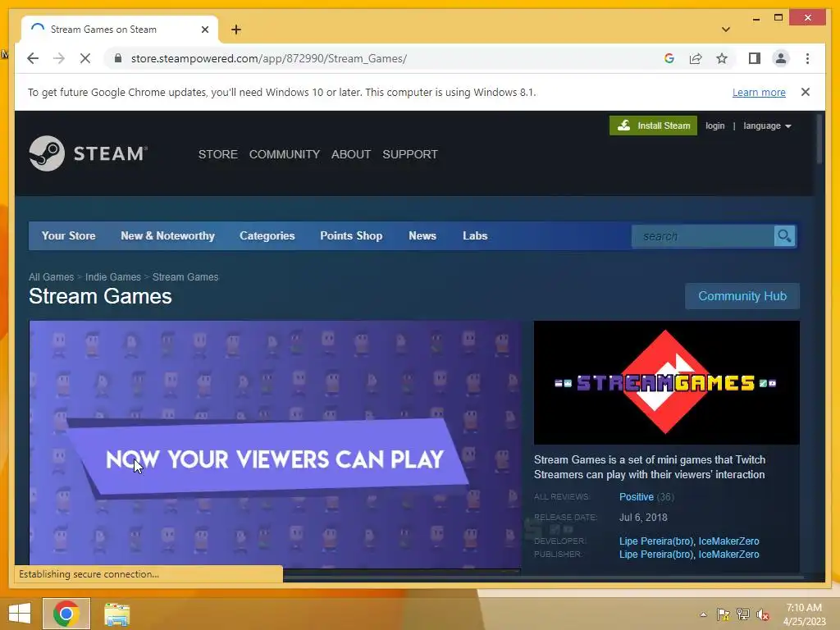This screenshot has width=840, height=630.
Task: Click the Stream Games header image
Action: [666, 382]
